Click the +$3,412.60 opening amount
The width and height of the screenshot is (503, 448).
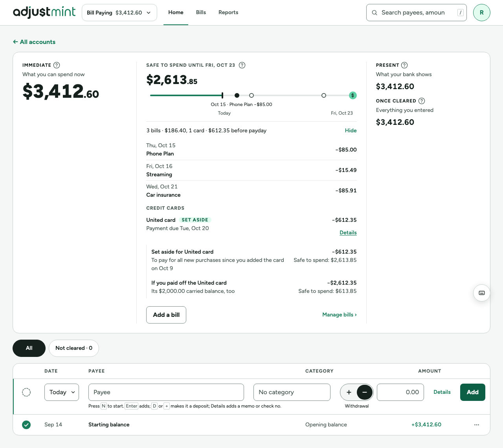(426, 425)
